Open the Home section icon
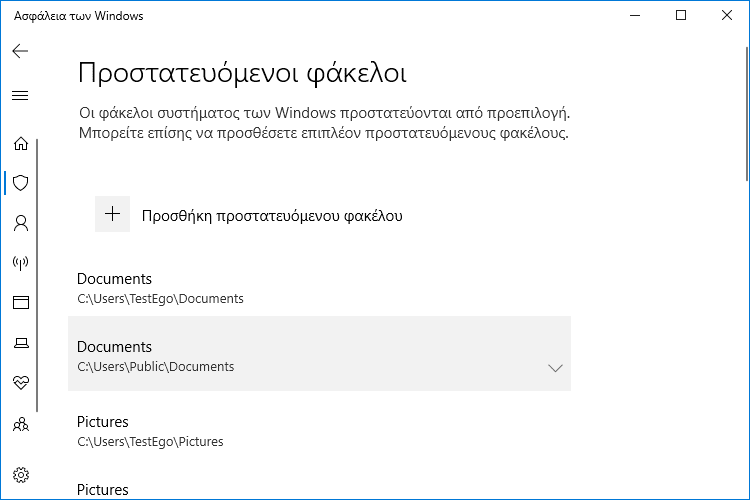This screenshot has height=500, width=750. click(21, 143)
